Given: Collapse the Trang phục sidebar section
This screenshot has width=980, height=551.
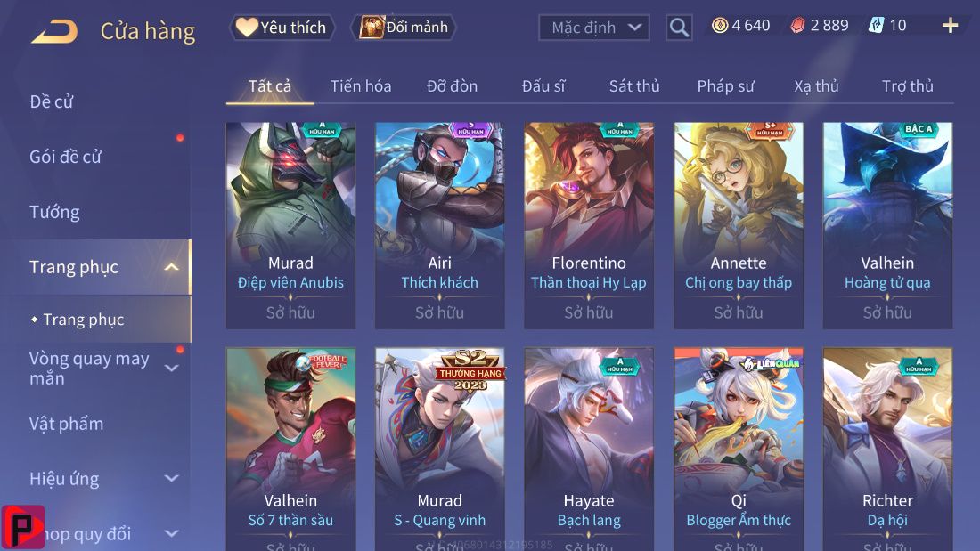Looking at the screenshot, I should tap(171, 267).
